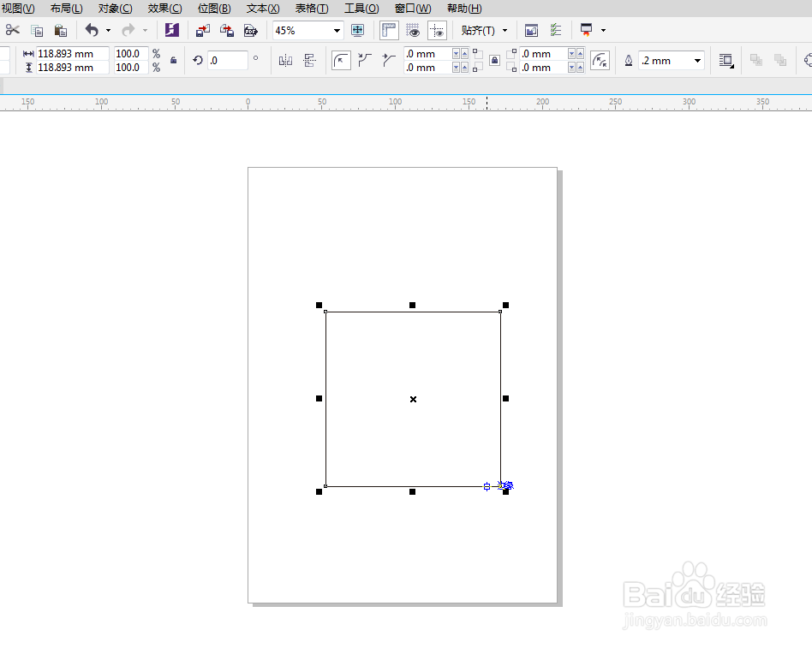Click the welcome screen picture icon

tap(531, 31)
